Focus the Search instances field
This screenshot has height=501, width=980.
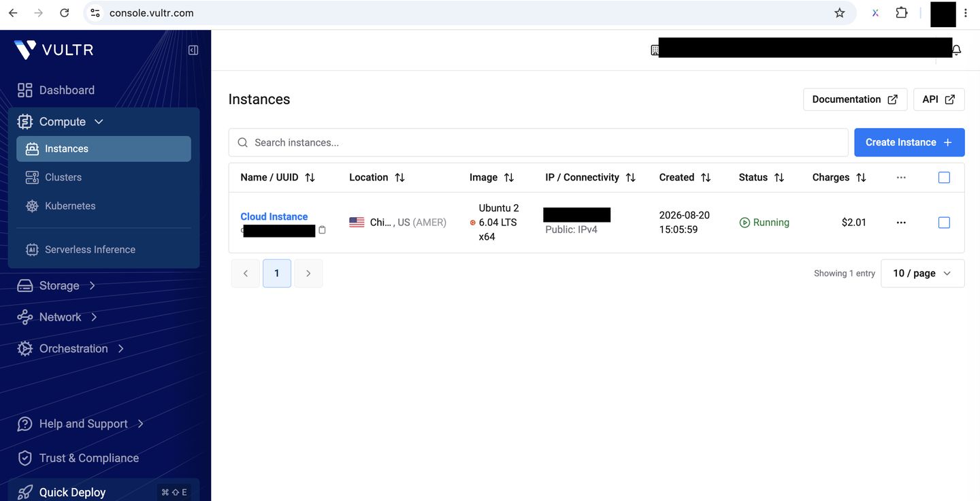tap(538, 142)
